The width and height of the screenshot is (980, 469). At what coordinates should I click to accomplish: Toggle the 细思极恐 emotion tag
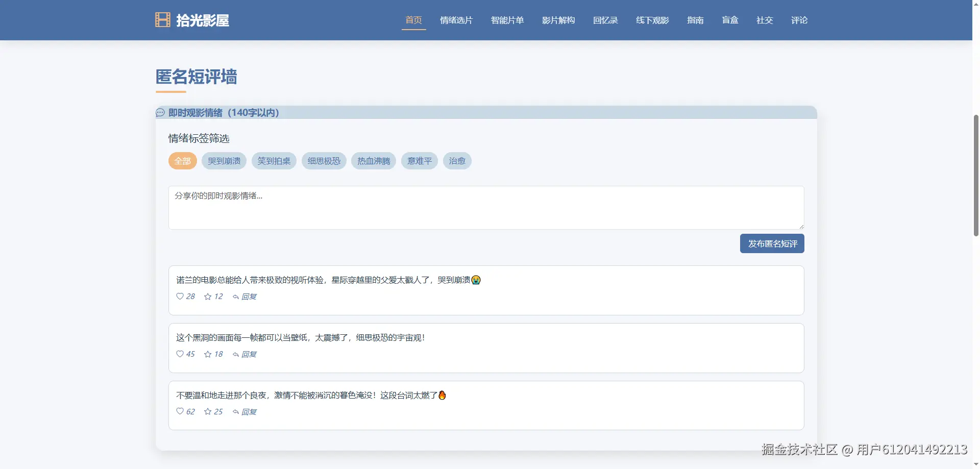coord(324,161)
